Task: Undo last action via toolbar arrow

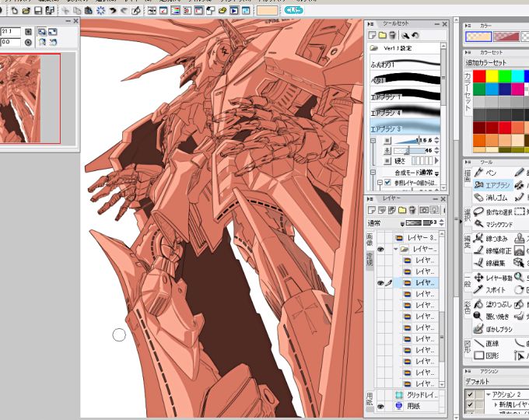Action: click(112, 10)
